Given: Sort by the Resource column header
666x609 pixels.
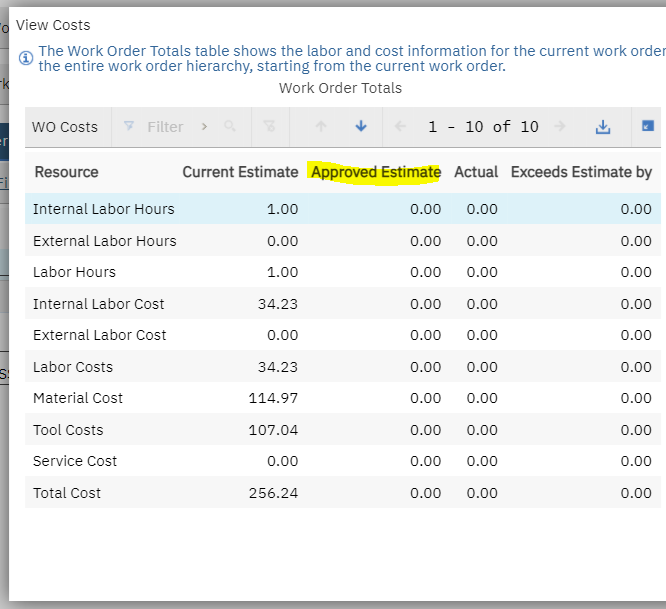Looking at the screenshot, I should point(66,172).
